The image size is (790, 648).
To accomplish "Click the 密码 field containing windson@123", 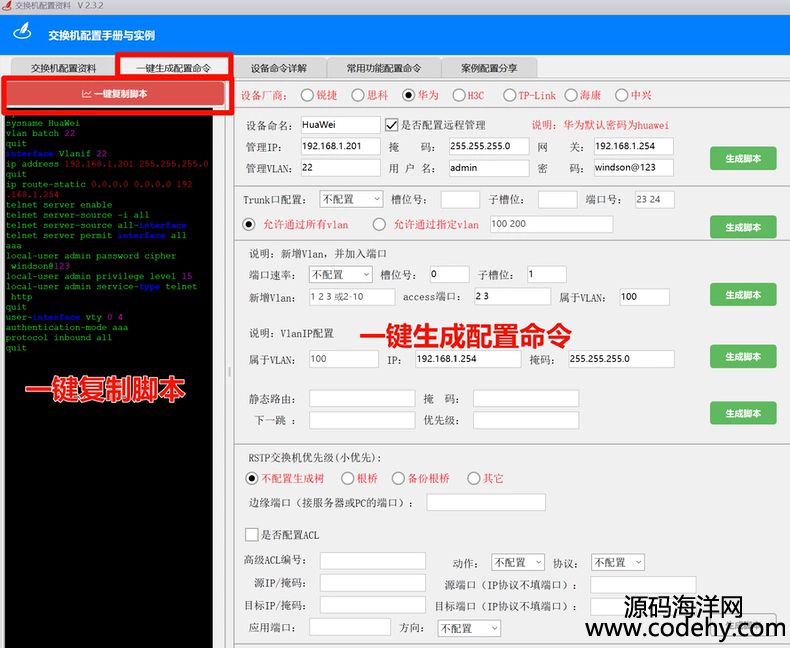I will (x=633, y=168).
